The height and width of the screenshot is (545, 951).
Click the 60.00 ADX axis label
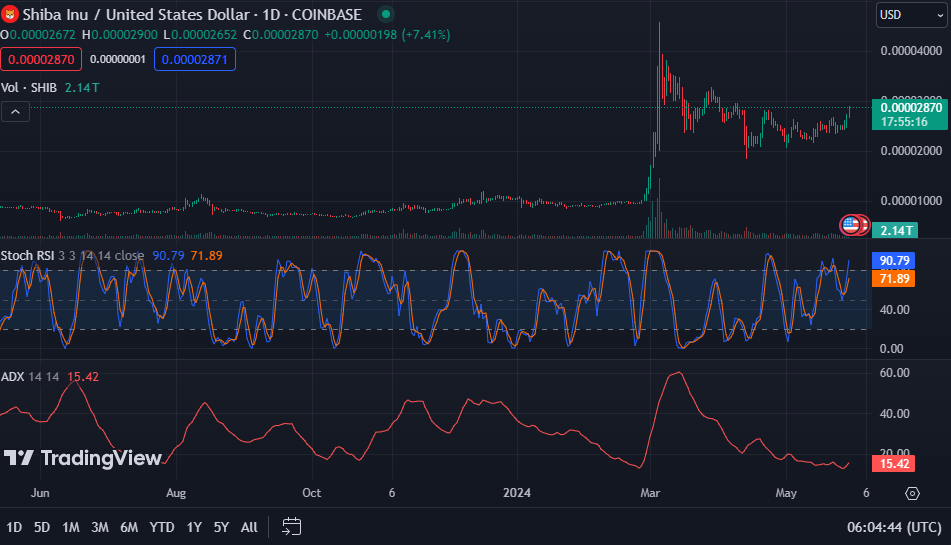895,373
